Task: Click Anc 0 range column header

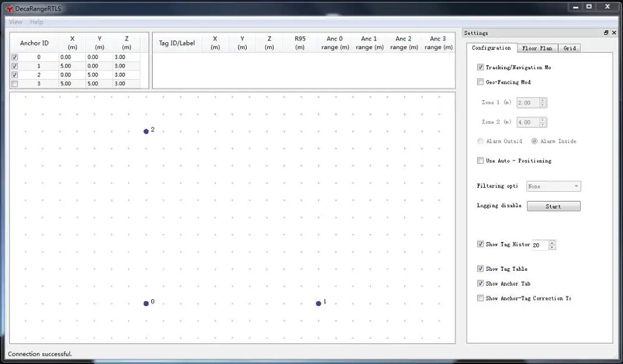Action: (335, 43)
